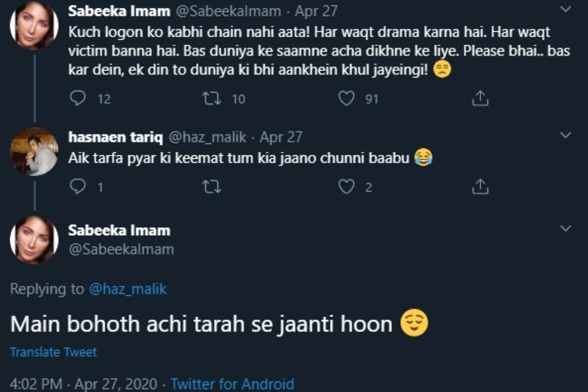
Task: Open hasnaen tariq's profile picture
Action: point(34,152)
